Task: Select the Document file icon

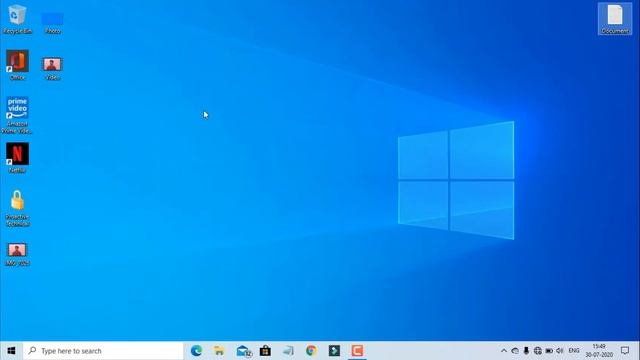Action: (615, 19)
